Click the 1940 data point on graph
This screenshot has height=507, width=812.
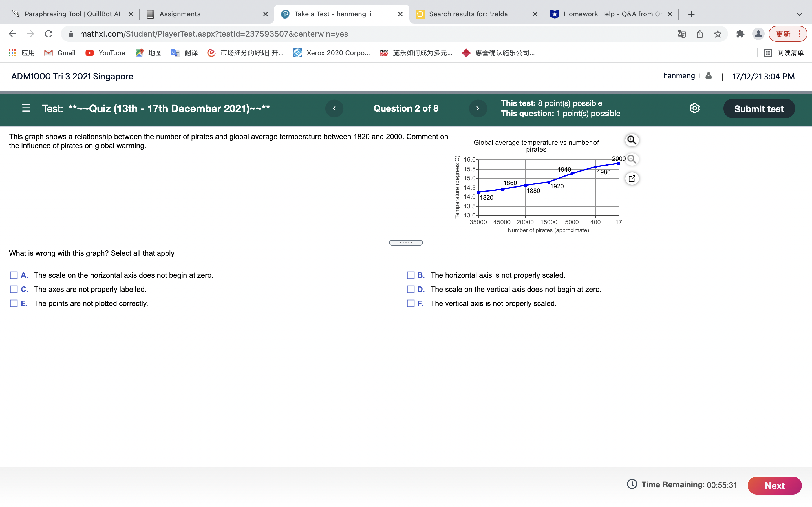(572, 174)
